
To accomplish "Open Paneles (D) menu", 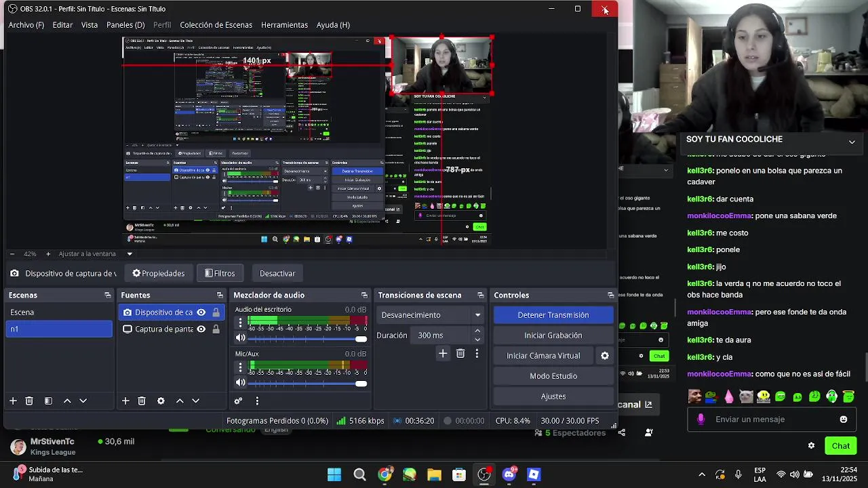I will [x=125, y=25].
